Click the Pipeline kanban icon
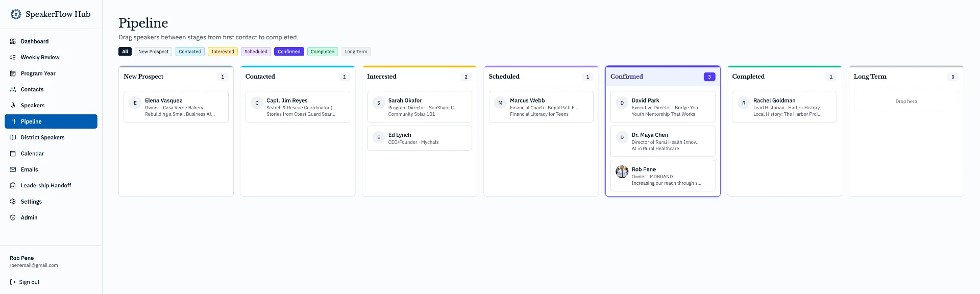This screenshot has height=294, width=980. (x=13, y=121)
